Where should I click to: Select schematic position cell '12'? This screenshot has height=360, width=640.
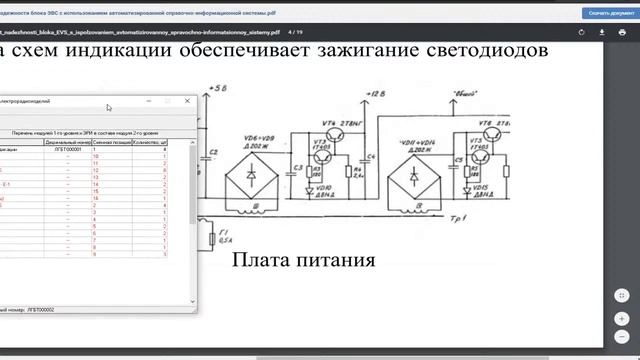(x=112, y=170)
